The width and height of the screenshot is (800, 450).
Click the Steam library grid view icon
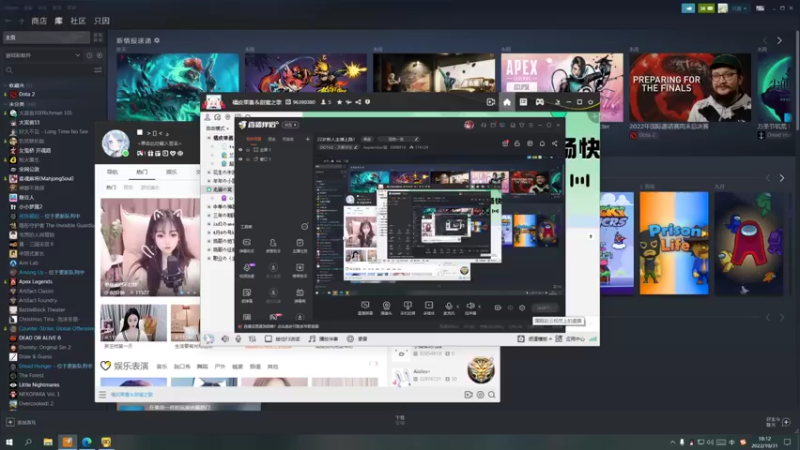coord(98,37)
